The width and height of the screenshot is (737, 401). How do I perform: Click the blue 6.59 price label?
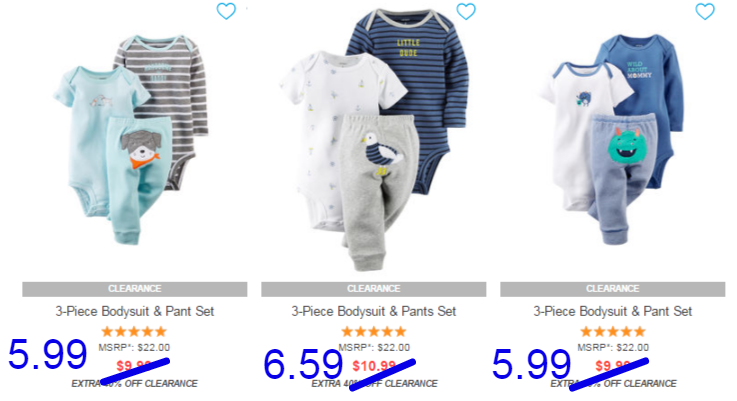pyautogui.click(x=303, y=364)
